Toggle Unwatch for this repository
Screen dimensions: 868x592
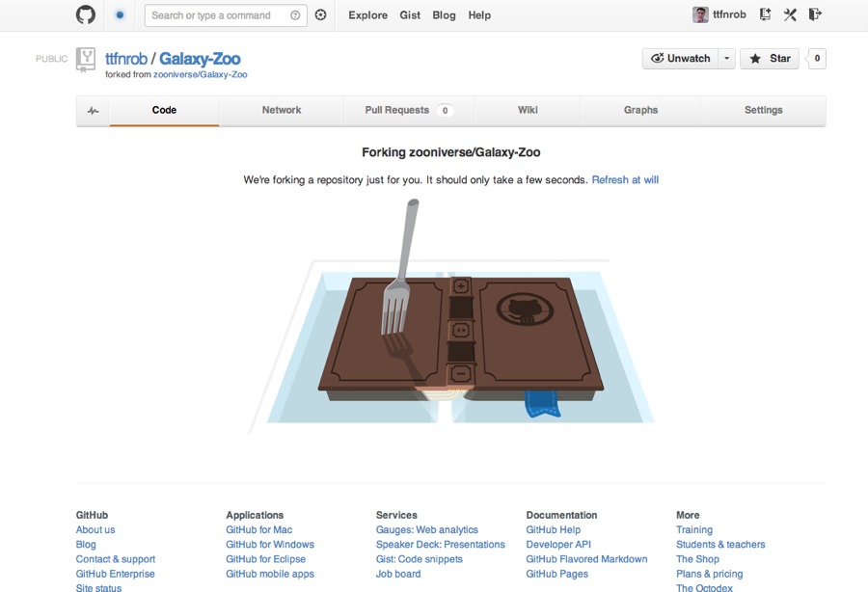point(680,59)
